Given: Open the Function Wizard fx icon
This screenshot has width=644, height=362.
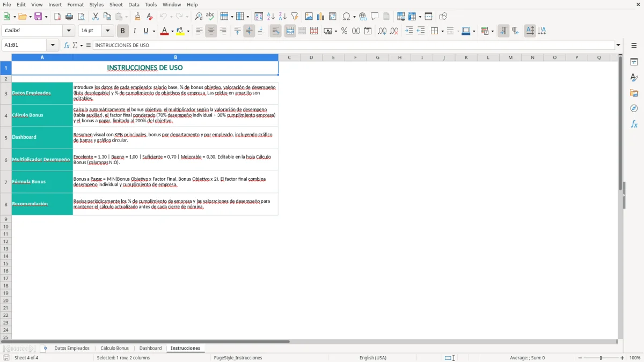Looking at the screenshot, I should pyautogui.click(x=67, y=45).
